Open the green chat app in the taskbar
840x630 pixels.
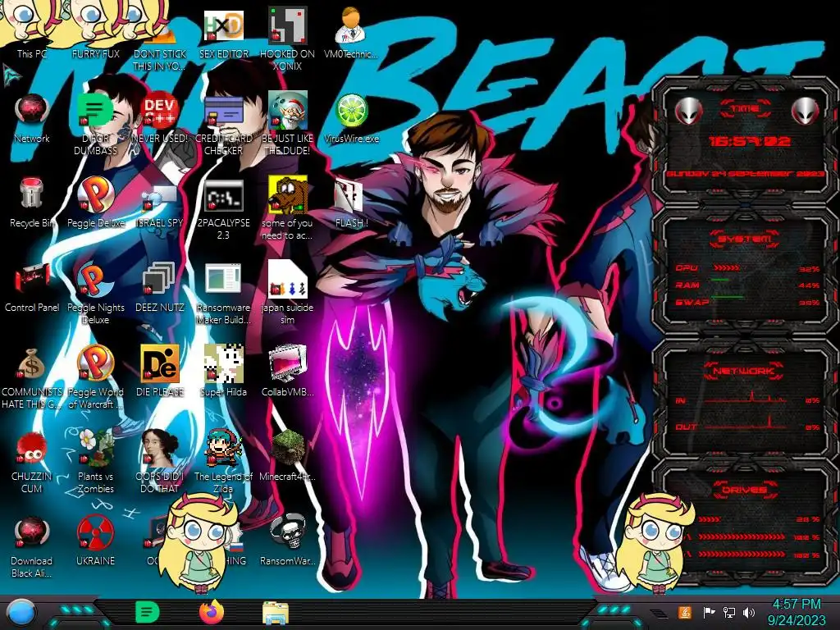pyautogui.click(x=148, y=612)
